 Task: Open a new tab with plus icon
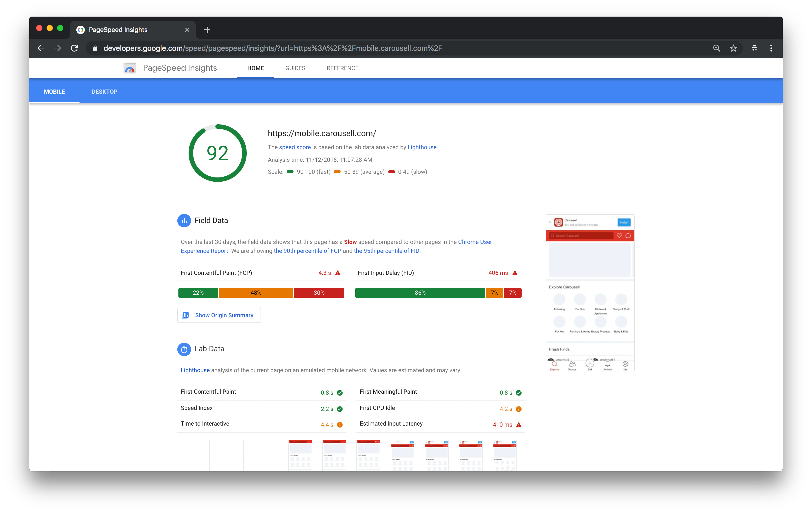(207, 30)
